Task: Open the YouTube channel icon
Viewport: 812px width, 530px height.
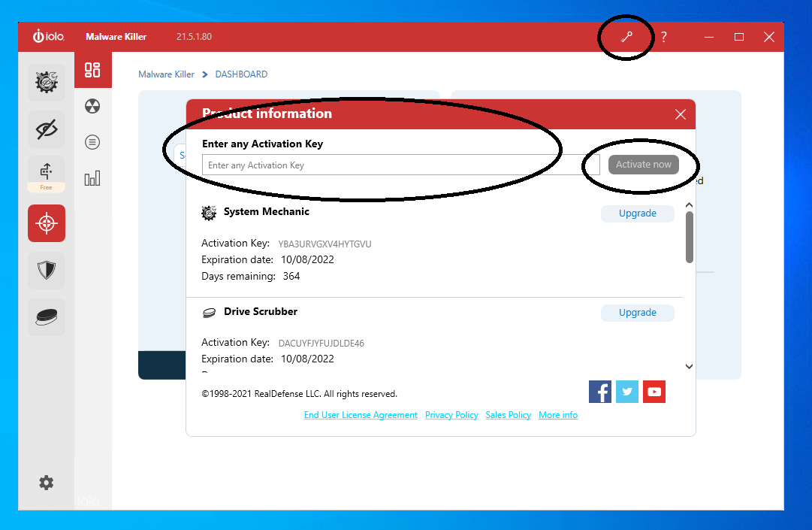Action: pos(654,392)
